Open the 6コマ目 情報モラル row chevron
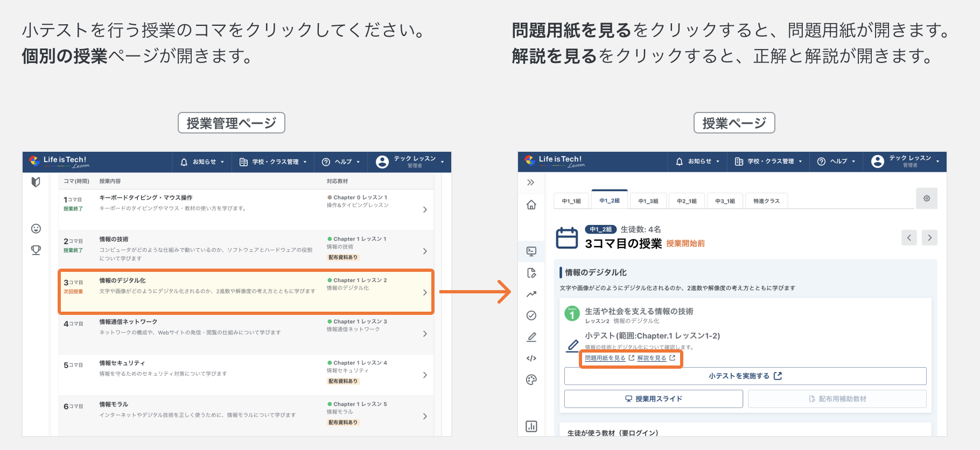 (x=425, y=416)
